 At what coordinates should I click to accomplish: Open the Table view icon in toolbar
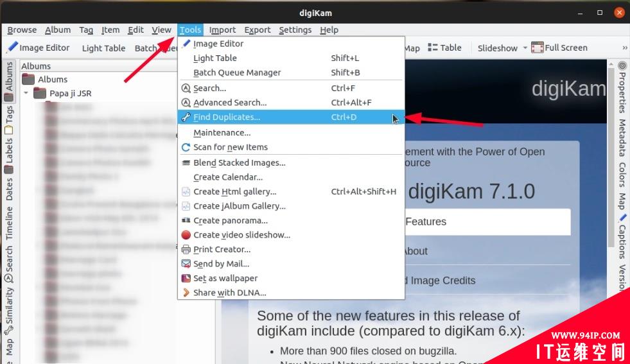click(432, 48)
